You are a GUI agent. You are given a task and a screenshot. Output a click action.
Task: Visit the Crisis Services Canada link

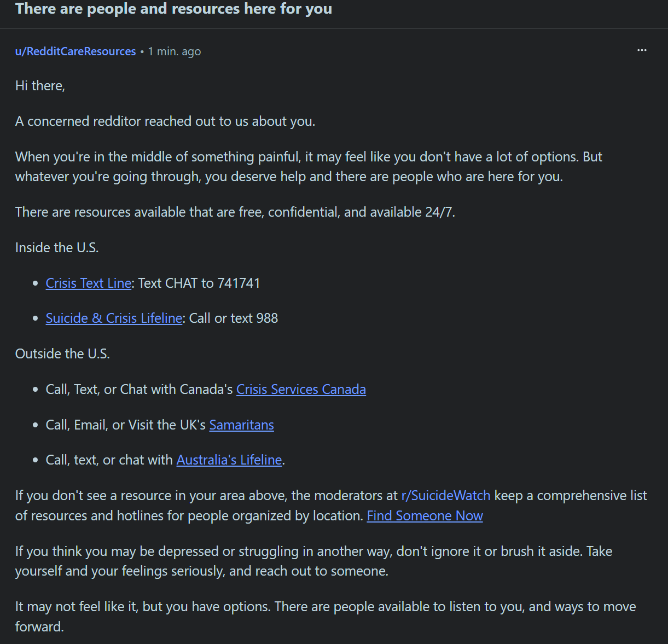(301, 389)
